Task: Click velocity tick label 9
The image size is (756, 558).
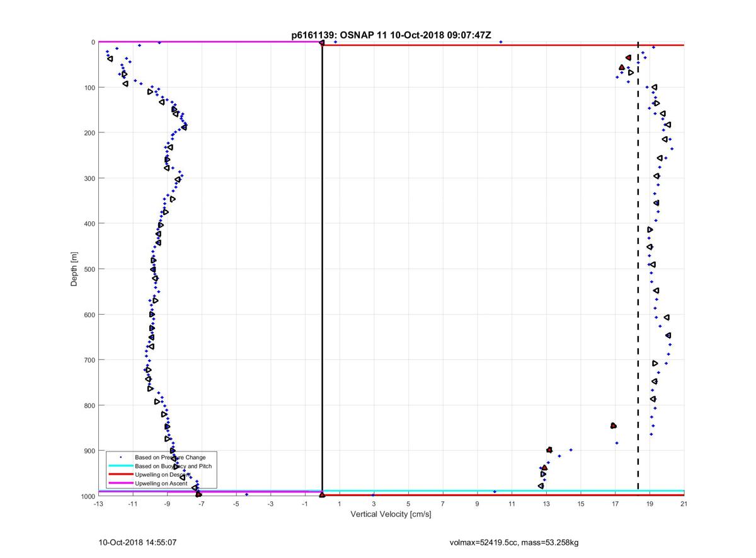Action: (x=478, y=504)
